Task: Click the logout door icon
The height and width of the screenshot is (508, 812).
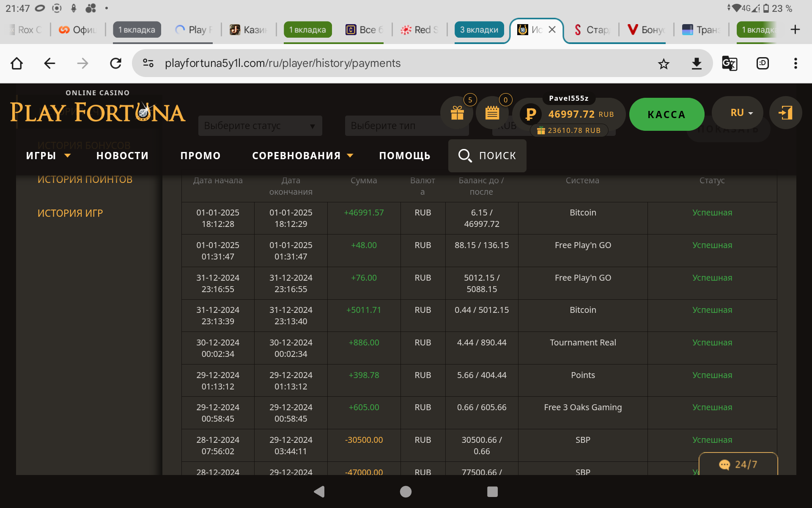Action: [x=785, y=113]
